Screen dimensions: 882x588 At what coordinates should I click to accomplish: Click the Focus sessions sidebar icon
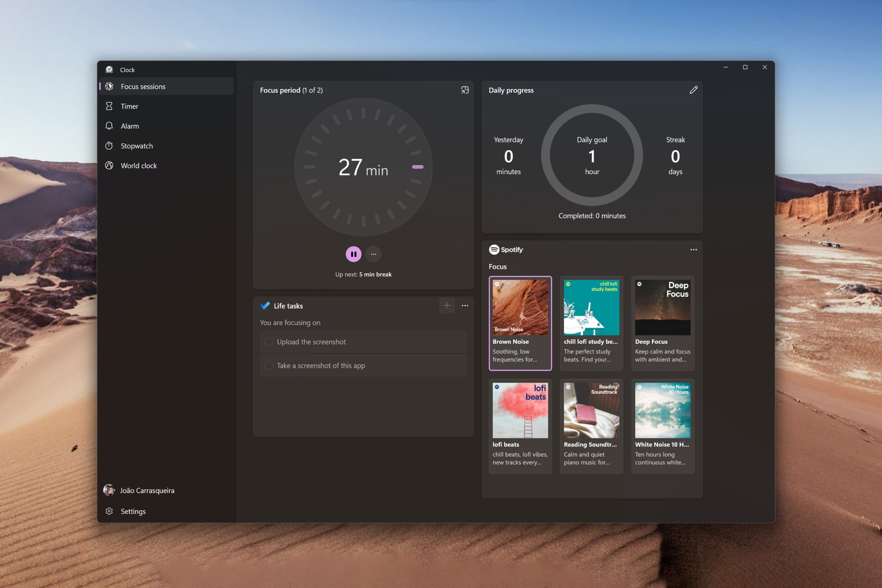pos(109,86)
